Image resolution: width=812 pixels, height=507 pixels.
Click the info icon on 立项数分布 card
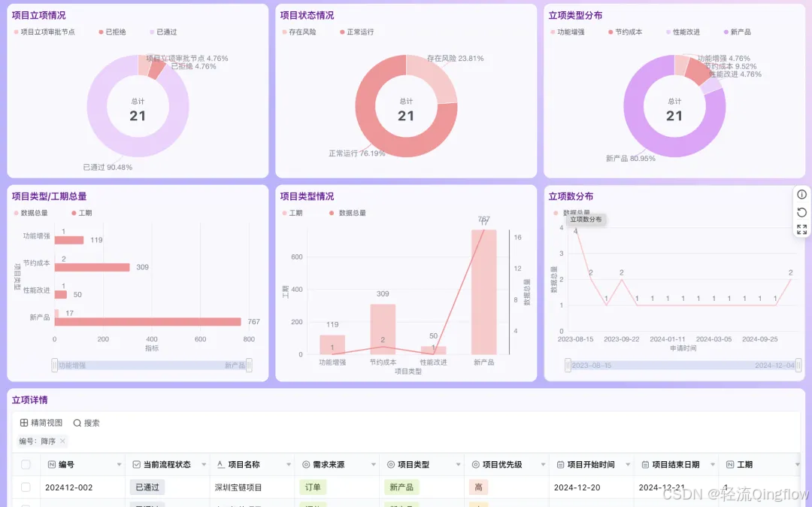[801, 195]
